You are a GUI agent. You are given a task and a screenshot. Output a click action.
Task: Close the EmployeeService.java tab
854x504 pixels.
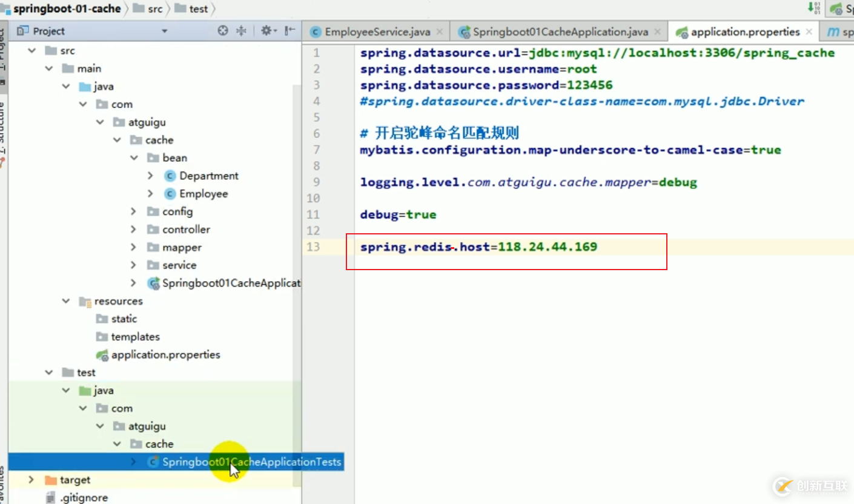tap(440, 32)
